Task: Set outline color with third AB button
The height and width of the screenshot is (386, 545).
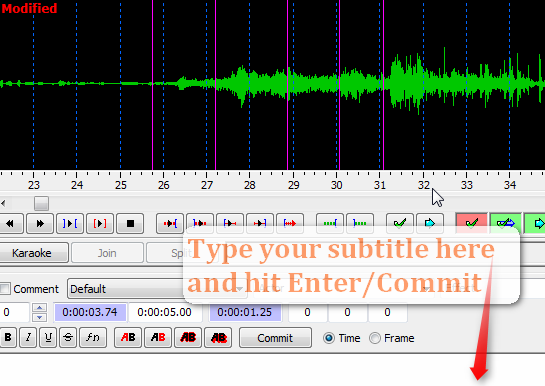Action: pos(188,337)
